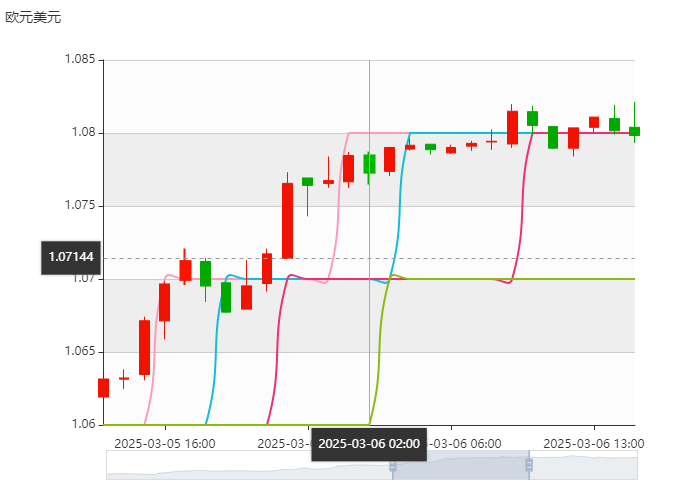
Task: Select the green candlestick on the vertical crosshair line
Action: [x=369, y=164]
